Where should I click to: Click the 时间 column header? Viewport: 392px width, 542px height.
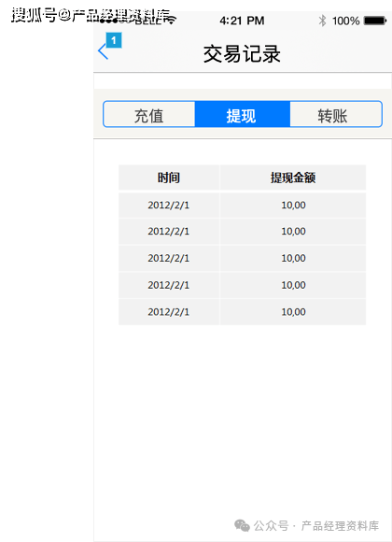click(169, 178)
